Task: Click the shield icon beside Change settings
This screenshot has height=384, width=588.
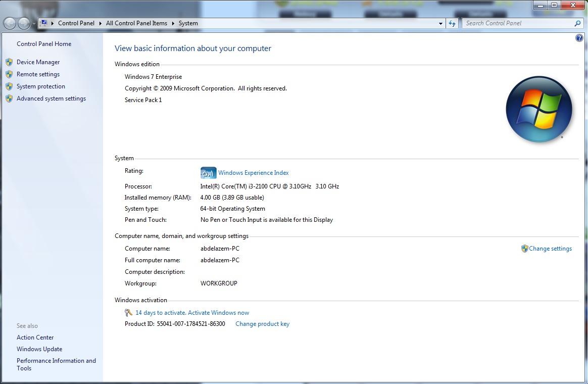Action: (x=525, y=249)
